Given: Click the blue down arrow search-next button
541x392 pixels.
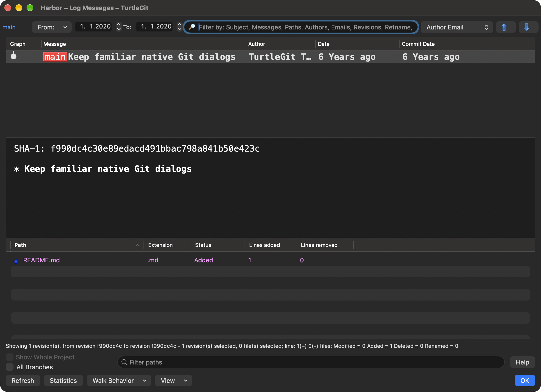Looking at the screenshot, I should (x=528, y=27).
